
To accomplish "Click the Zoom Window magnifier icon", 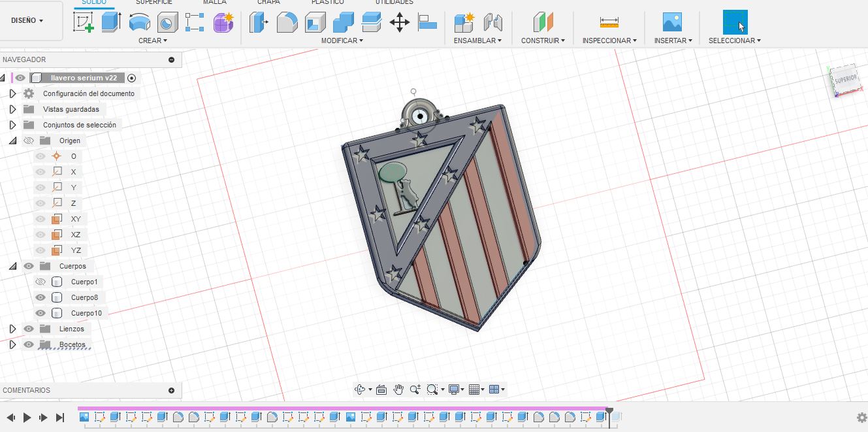I will [x=432, y=390].
